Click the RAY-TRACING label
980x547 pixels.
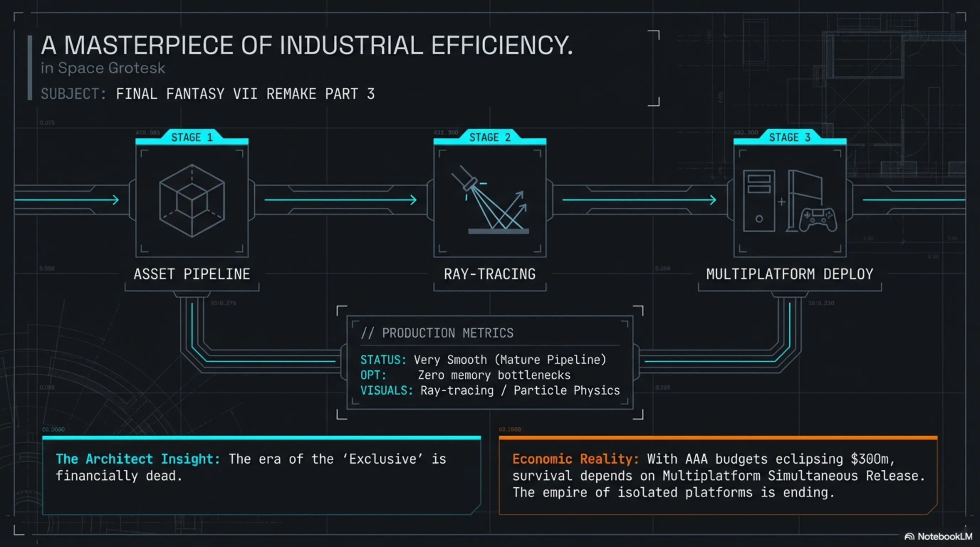pyautogui.click(x=490, y=274)
